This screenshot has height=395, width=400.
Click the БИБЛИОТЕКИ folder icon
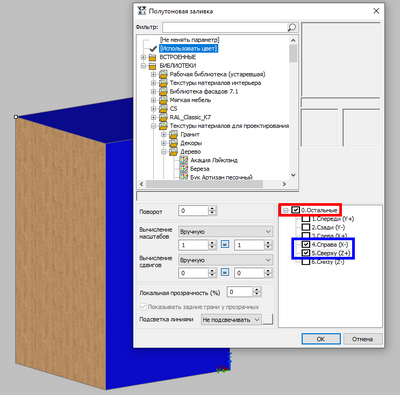point(153,66)
